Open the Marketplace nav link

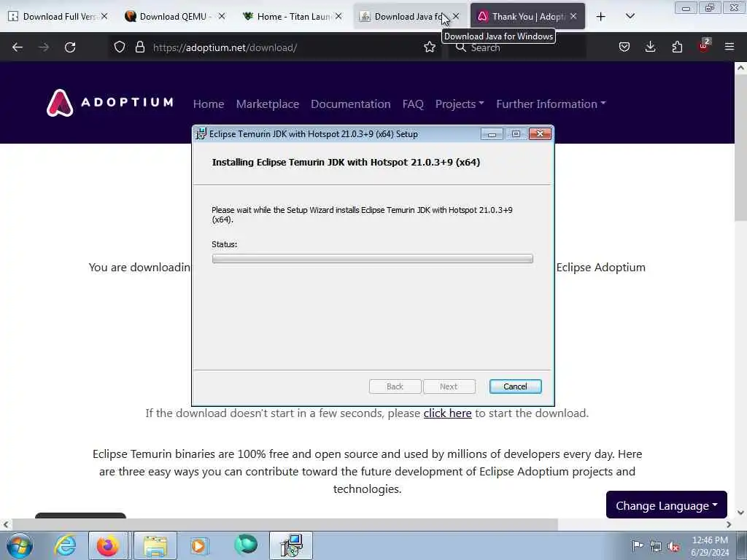[x=268, y=104]
